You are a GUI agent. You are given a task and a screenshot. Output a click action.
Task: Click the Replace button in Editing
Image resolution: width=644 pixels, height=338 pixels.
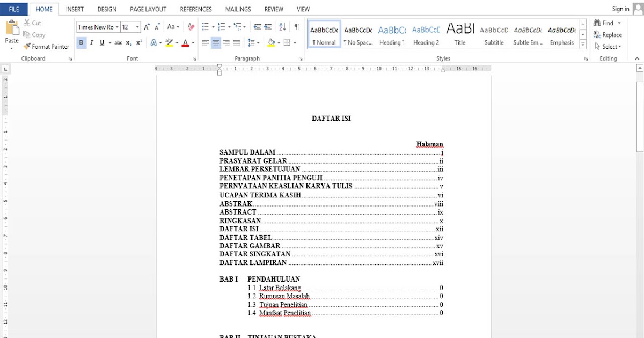point(608,35)
